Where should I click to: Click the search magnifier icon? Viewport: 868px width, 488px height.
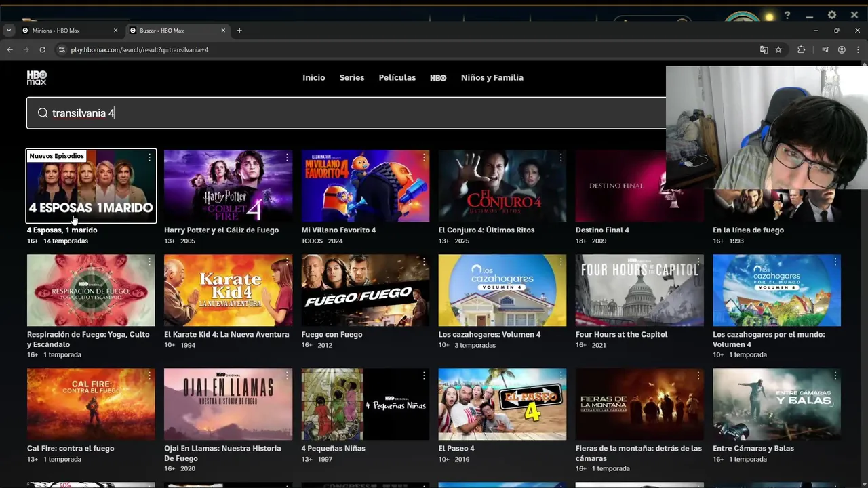pyautogui.click(x=43, y=113)
